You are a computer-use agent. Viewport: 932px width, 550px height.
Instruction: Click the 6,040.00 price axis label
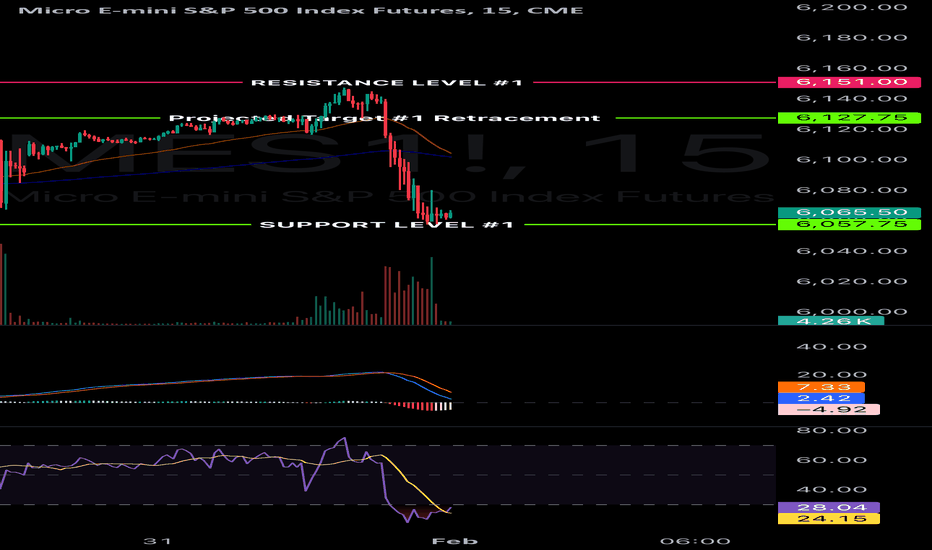click(852, 251)
